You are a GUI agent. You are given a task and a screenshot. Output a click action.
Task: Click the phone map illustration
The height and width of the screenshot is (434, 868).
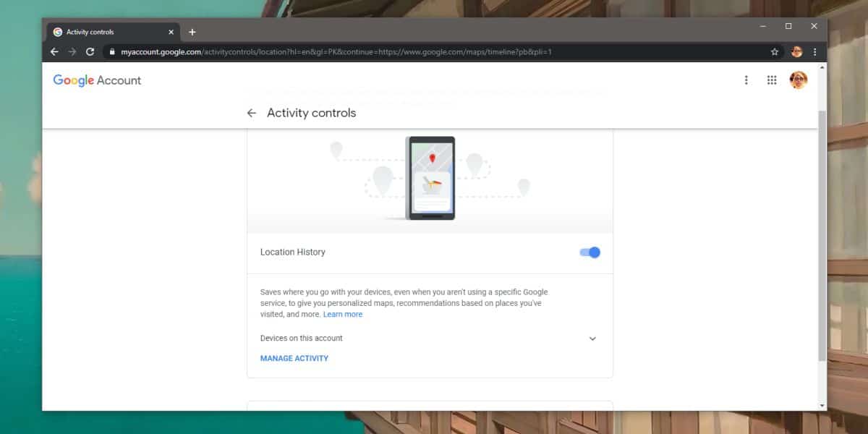click(x=430, y=178)
